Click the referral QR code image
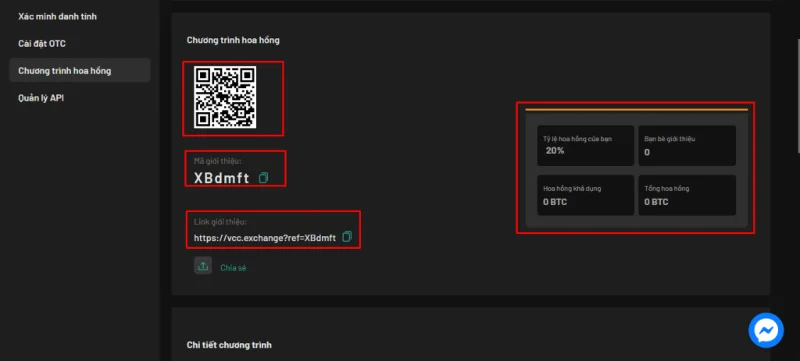The height and width of the screenshot is (361, 800). pos(225,97)
